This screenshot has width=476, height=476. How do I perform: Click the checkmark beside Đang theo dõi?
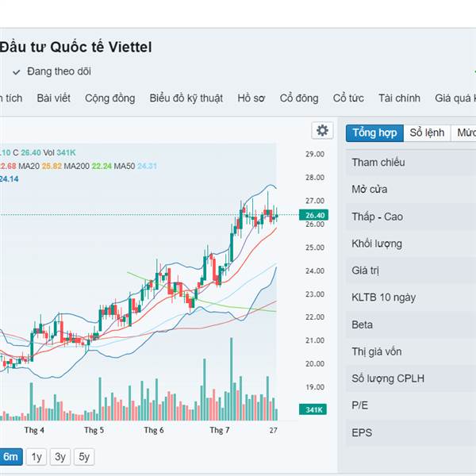[17, 72]
